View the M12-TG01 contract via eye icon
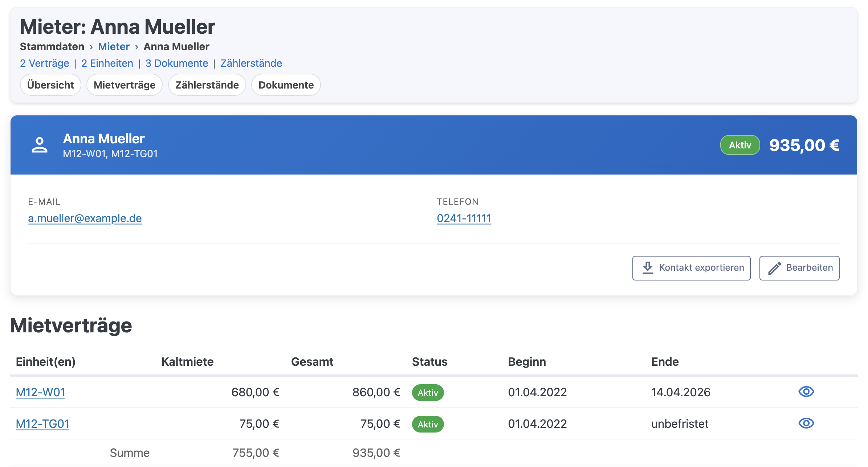Viewport: 868px width, 467px height. (x=806, y=423)
